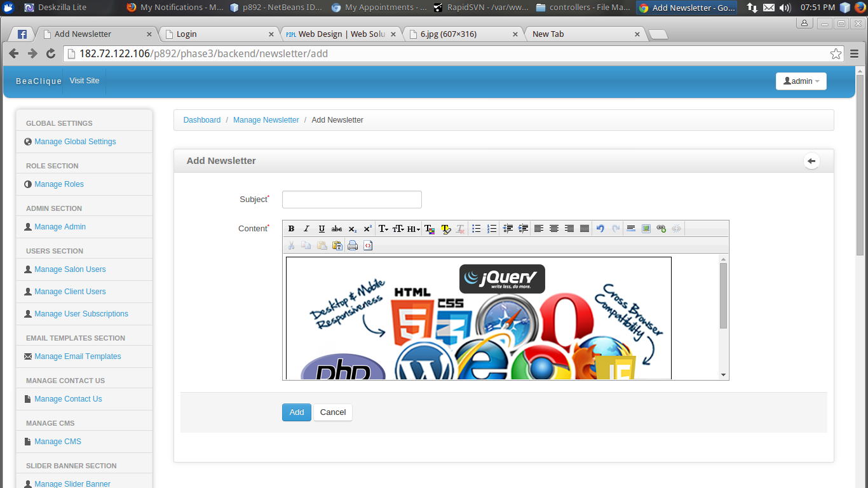Viewport: 868px width, 488px height.
Task: Apply subscript formatting
Action: pyautogui.click(x=352, y=229)
